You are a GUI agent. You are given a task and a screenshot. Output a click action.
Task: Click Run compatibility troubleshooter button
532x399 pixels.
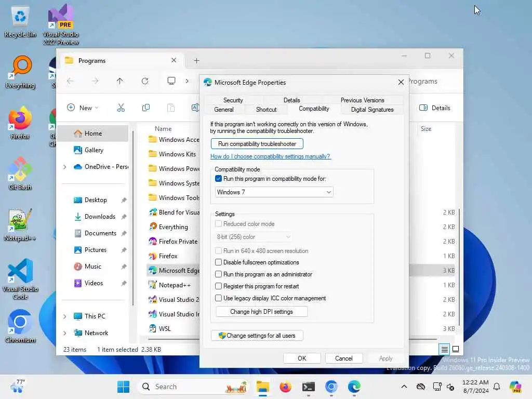[x=257, y=144]
